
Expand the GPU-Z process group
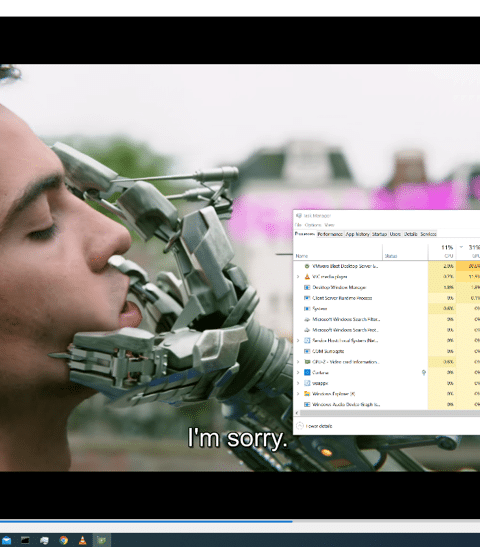(x=298, y=362)
